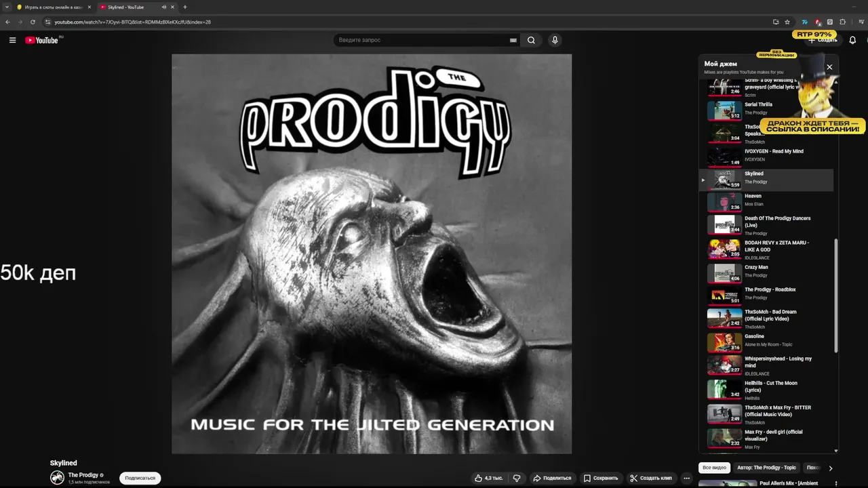Open The Prodigy channel avatar
Viewport: 868px width, 488px height.
click(57, 478)
